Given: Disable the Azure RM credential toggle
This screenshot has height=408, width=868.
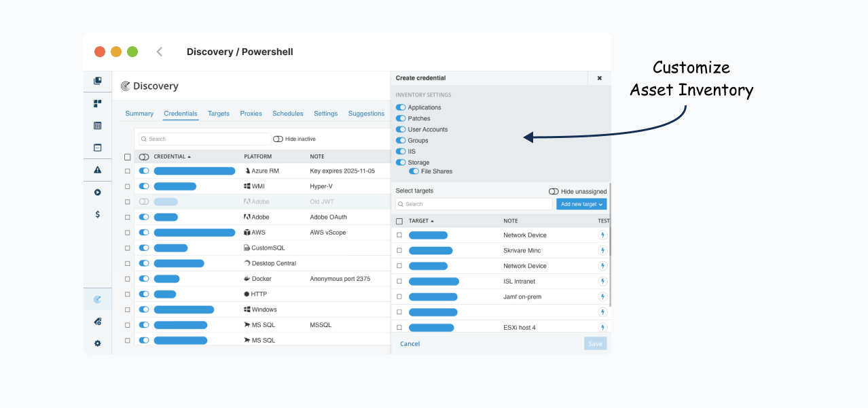Looking at the screenshot, I should [x=144, y=171].
